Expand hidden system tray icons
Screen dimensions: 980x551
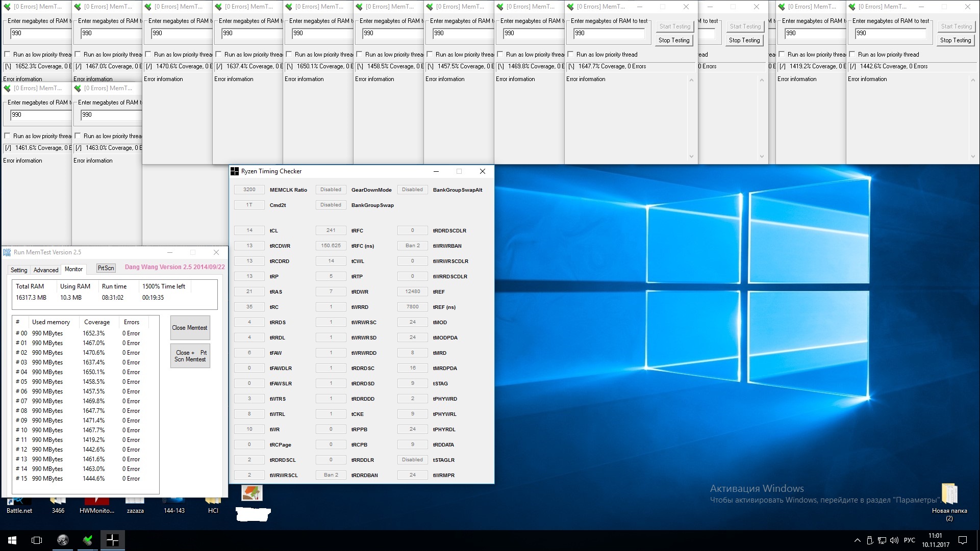pos(857,540)
